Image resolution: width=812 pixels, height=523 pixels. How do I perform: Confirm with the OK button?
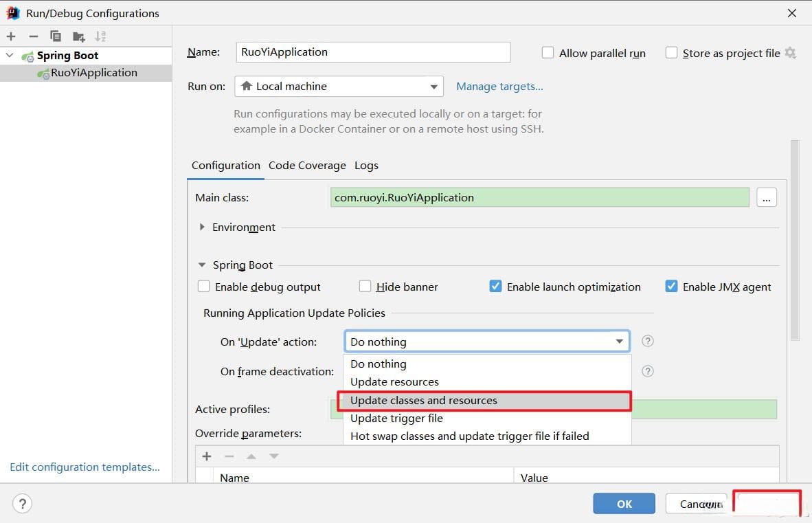point(624,503)
